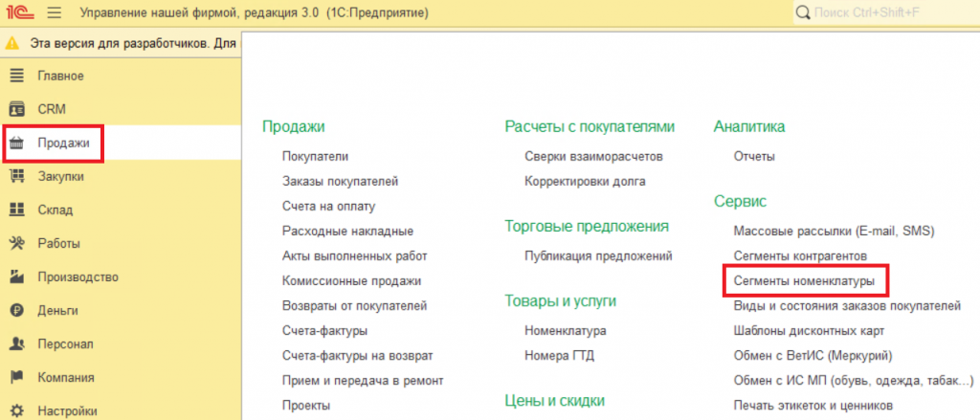Click the Главное section icon
Image resolution: width=980 pixels, height=420 pixels.
[x=16, y=77]
